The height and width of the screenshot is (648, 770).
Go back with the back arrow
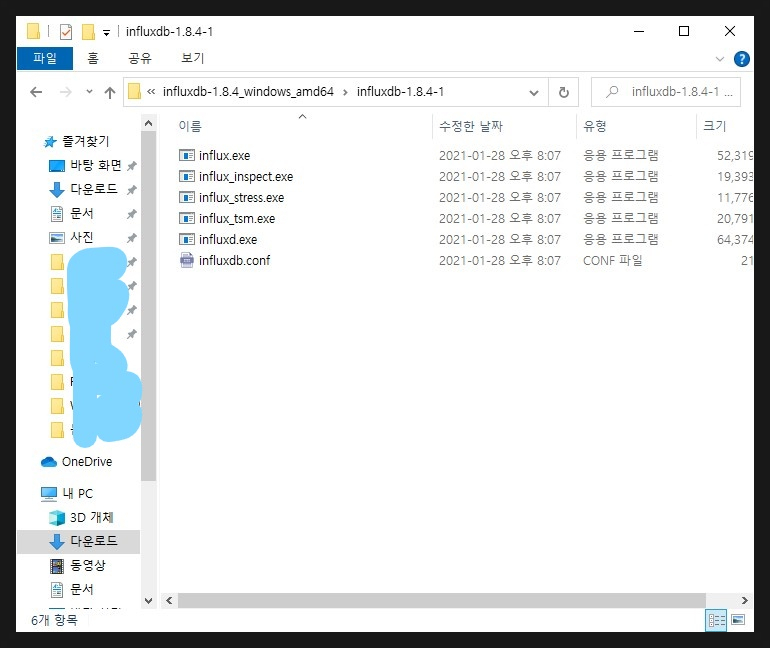pyautogui.click(x=36, y=92)
